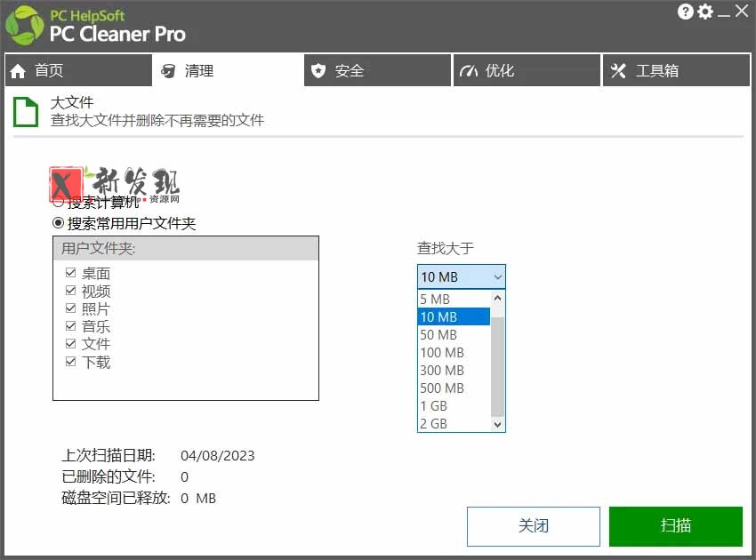Click the shield icon on 安全 tab

(x=318, y=71)
